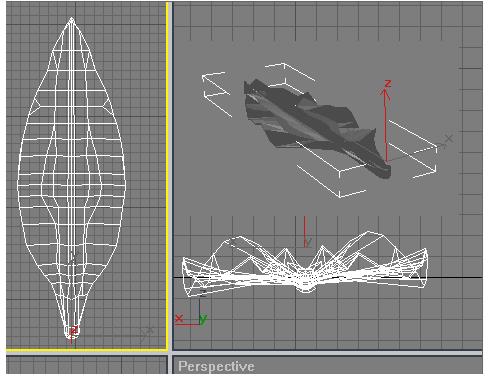Click the red Z axis arrow gizmo
This screenshot has width=489, height=378.
click(386, 122)
